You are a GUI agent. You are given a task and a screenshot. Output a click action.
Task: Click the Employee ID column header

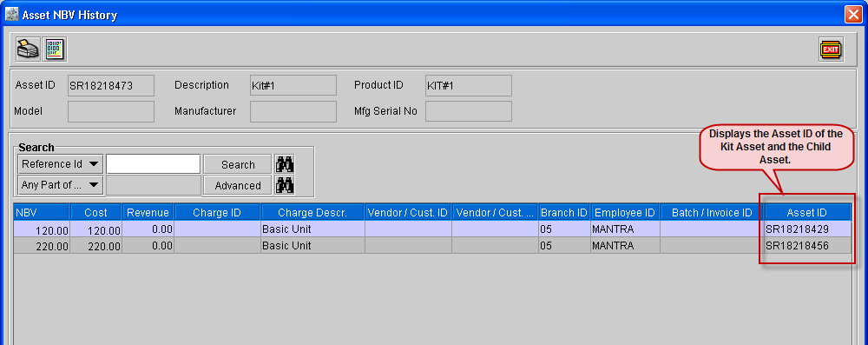pos(624,212)
